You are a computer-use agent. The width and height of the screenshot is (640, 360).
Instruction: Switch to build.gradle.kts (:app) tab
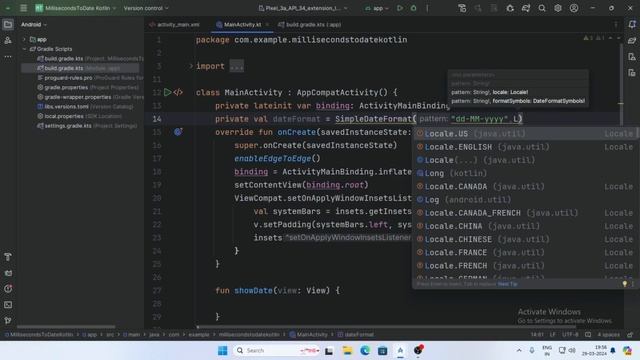click(x=309, y=24)
